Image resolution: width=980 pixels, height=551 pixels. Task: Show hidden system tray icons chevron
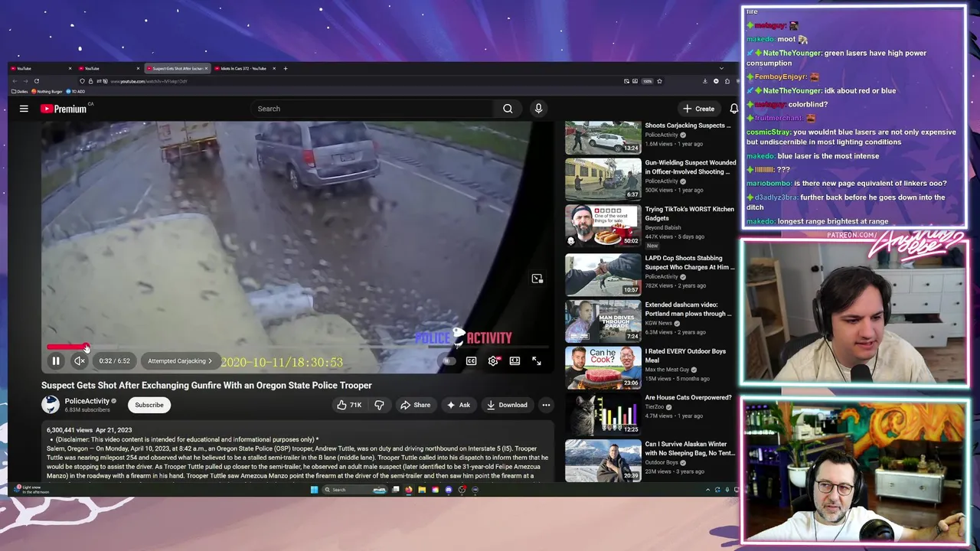(708, 490)
